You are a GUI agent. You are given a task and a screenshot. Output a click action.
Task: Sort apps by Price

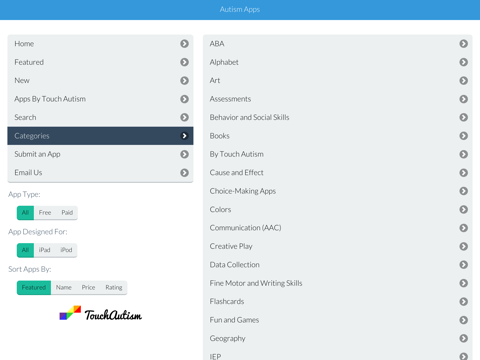pos(88,287)
